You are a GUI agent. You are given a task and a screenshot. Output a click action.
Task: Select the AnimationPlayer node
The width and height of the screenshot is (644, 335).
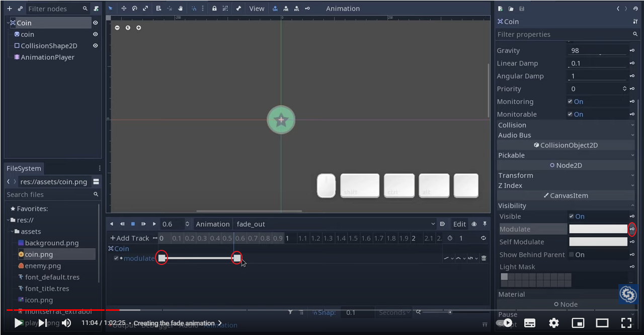click(47, 57)
